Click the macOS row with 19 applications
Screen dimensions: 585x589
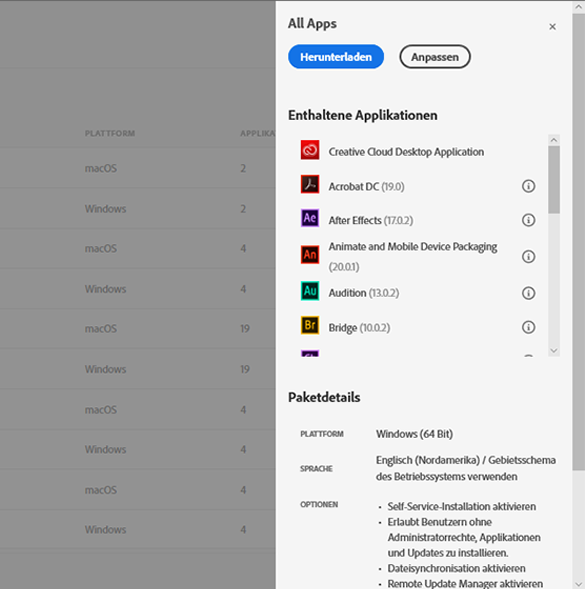(138, 328)
